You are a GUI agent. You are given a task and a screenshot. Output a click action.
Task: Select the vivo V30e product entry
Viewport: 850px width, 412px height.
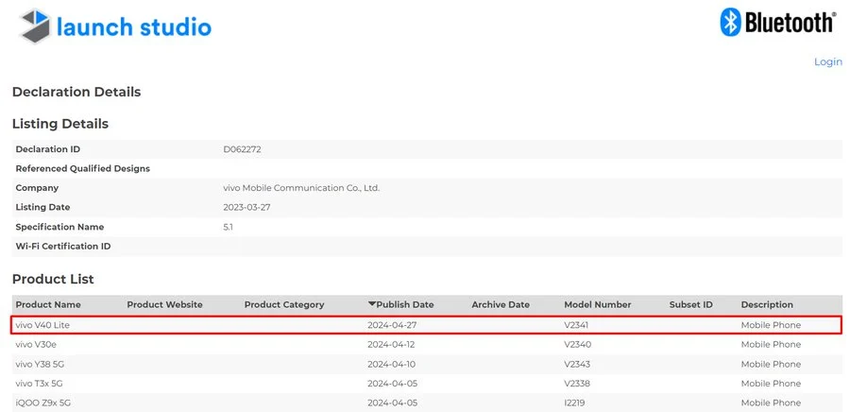(x=37, y=344)
